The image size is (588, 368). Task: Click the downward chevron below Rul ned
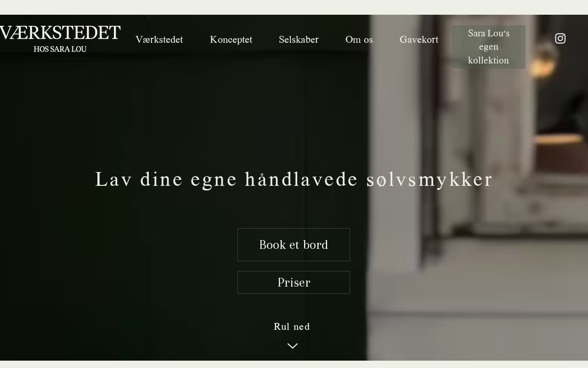tap(293, 346)
